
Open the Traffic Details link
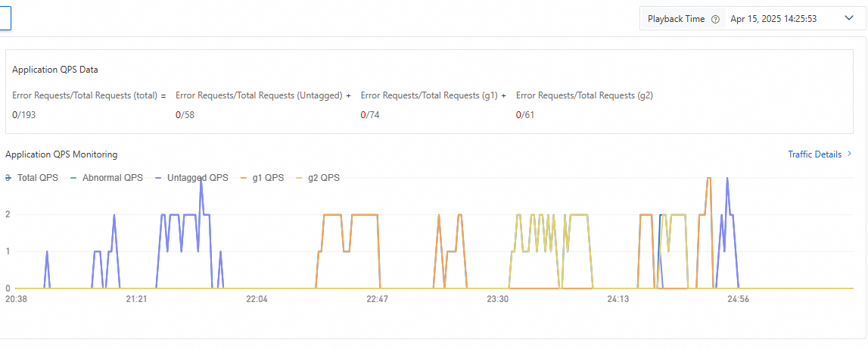point(820,154)
